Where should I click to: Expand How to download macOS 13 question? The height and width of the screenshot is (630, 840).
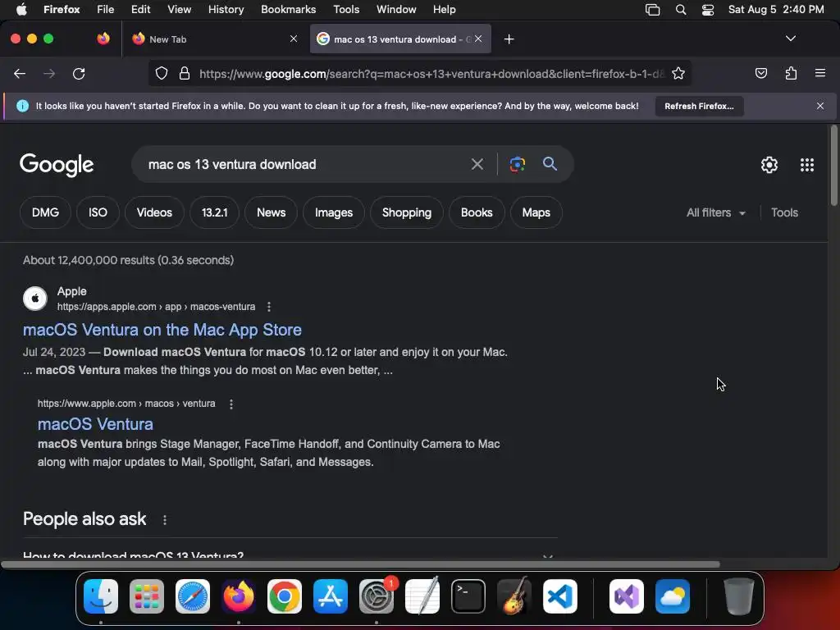[x=290, y=555]
